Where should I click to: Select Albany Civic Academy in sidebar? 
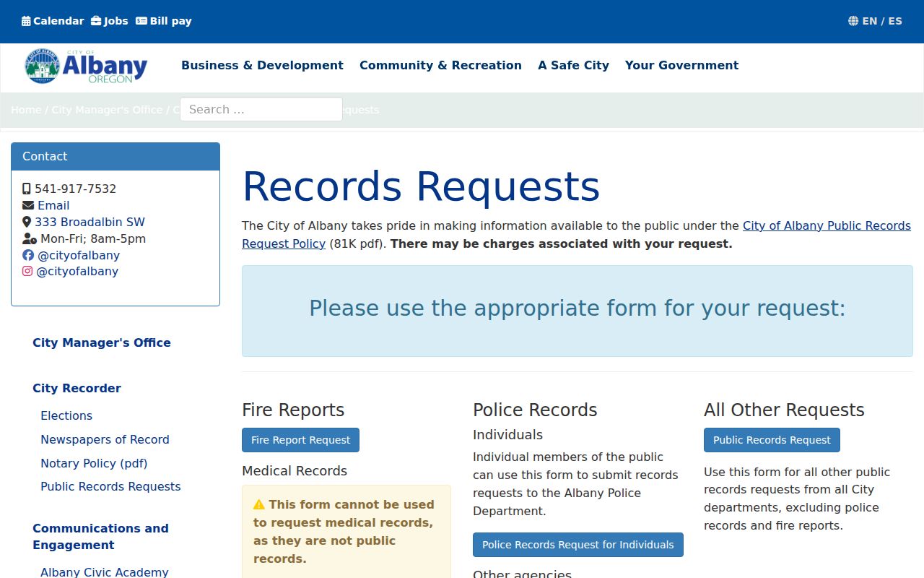(x=105, y=571)
